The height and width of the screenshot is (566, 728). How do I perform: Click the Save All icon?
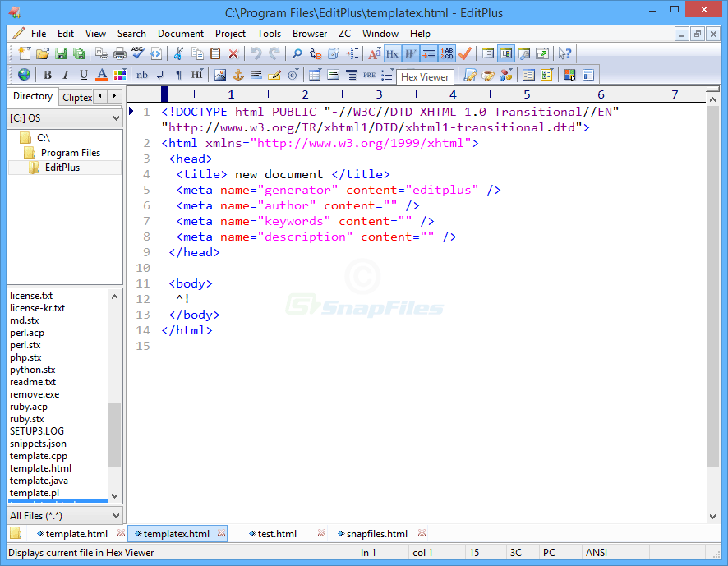[x=79, y=53]
